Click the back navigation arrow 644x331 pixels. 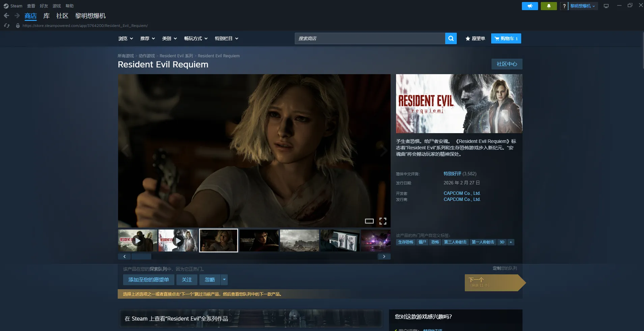point(6,16)
